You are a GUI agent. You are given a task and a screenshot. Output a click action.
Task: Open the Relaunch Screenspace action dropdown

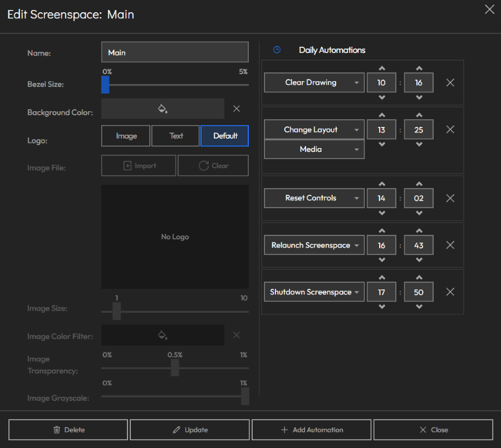314,245
